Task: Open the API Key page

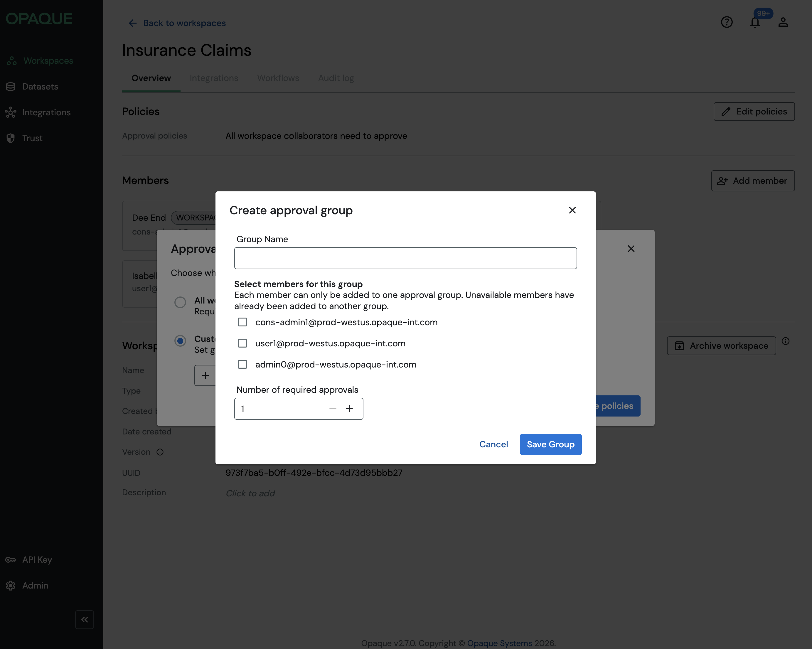Action: coord(37,560)
